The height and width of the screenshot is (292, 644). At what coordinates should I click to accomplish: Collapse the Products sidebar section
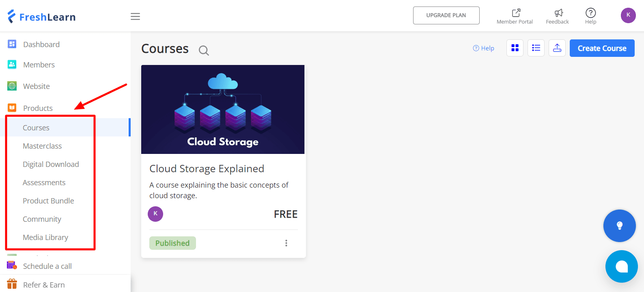click(38, 108)
